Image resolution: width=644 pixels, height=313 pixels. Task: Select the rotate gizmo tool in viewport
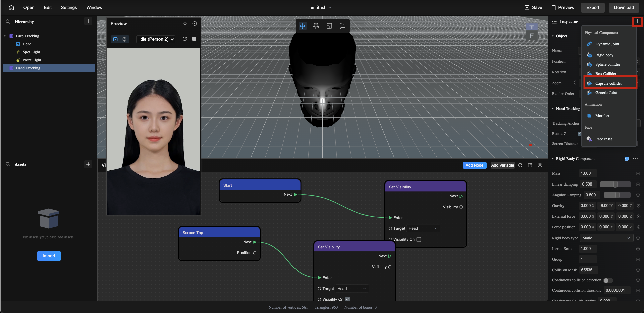pos(316,26)
